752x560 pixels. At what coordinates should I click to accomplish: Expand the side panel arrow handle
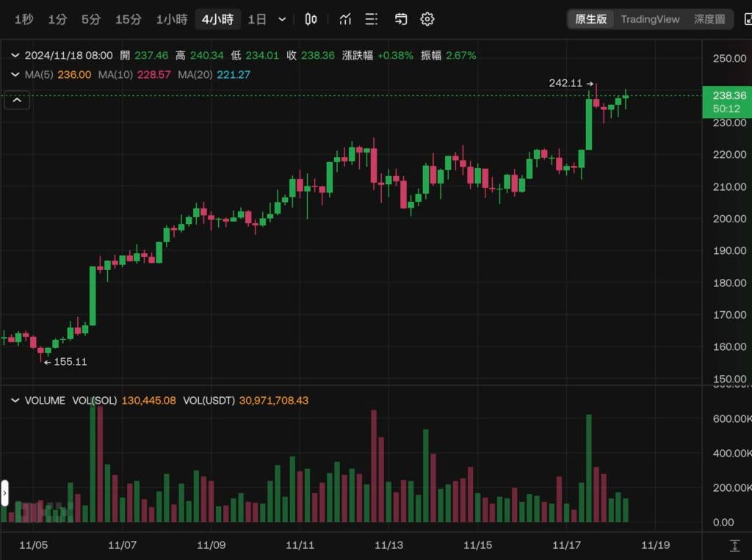pyautogui.click(x=5, y=493)
